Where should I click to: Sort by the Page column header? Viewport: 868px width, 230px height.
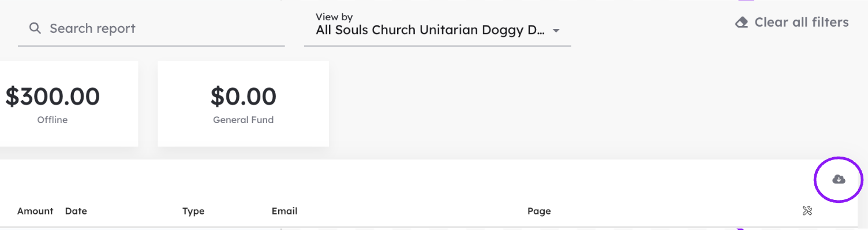click(539, 212)
